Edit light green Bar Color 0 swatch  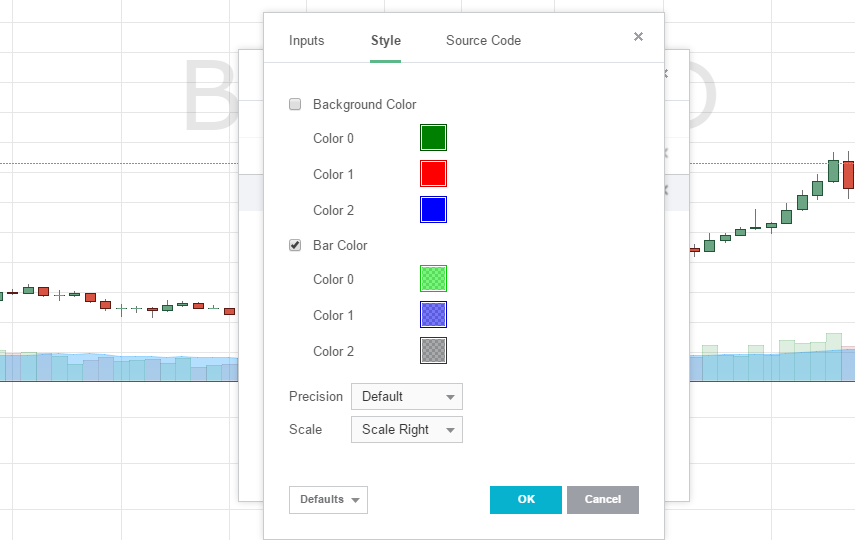(433, 279)
